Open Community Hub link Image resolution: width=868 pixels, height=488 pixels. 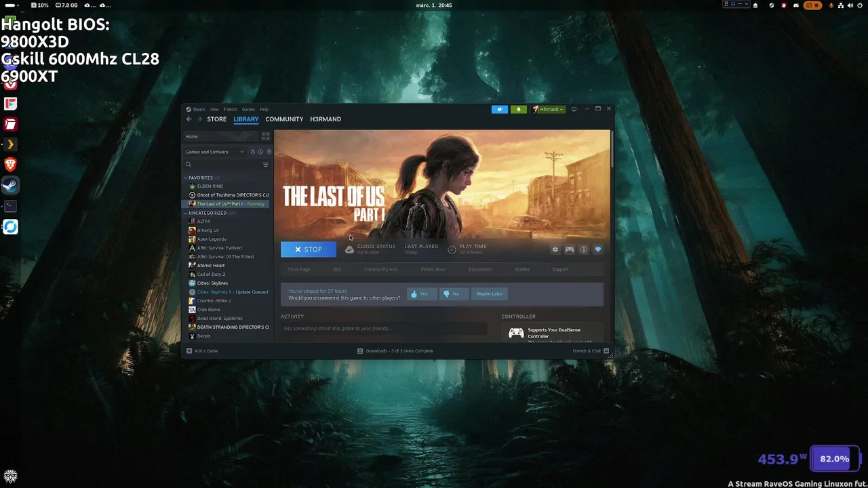[380, 270]
